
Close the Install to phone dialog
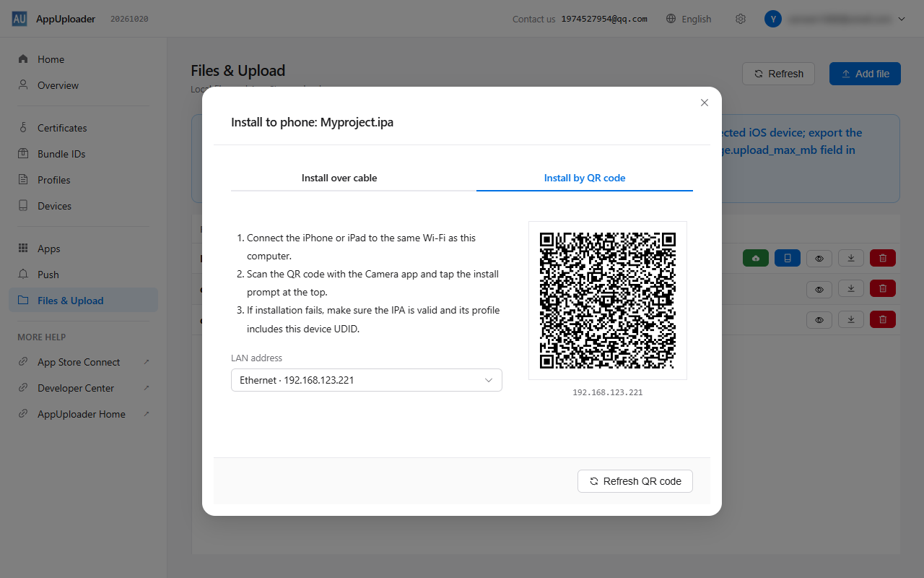point(705,103)
